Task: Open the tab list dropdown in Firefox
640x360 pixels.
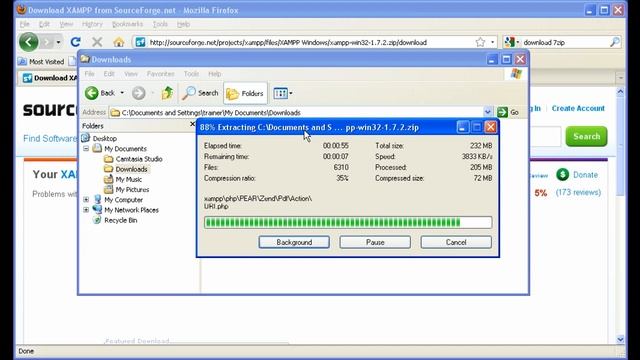Action: tap(620, 78)
